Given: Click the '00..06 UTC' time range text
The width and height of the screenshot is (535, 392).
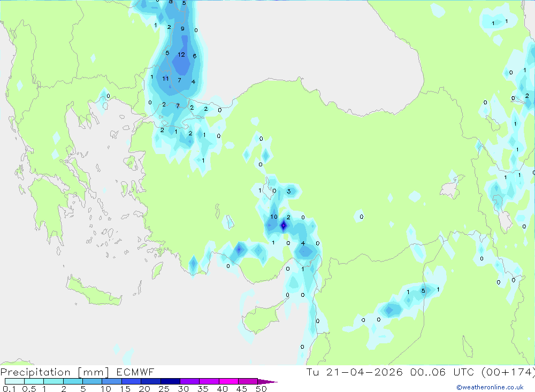Looking at the screenshot, I should coord(442,372).
